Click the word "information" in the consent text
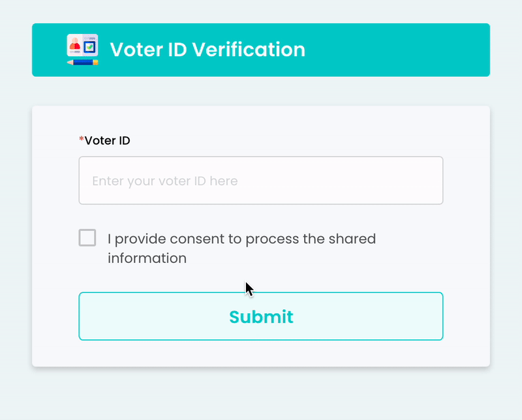Screen dimensions: 522x420 (147, 258)
